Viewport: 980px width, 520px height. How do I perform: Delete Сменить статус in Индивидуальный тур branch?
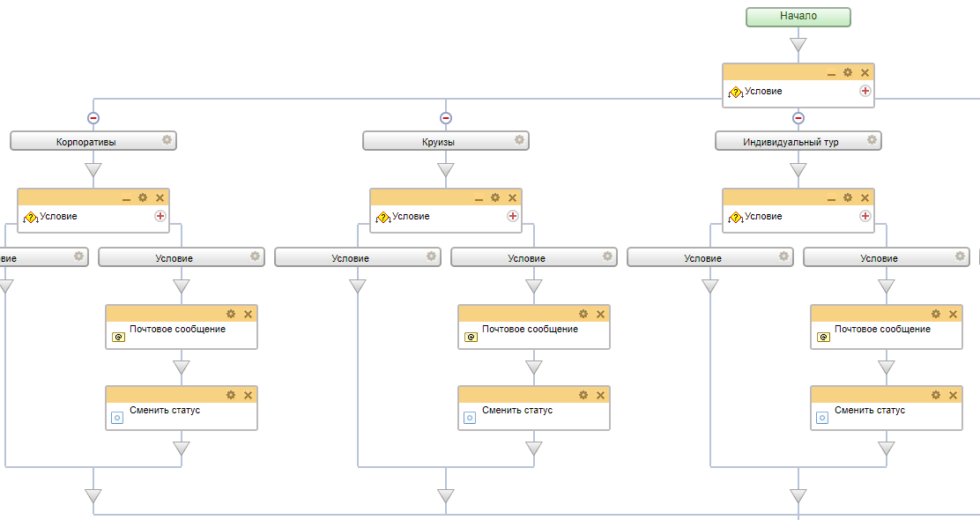tap(954, 395)
